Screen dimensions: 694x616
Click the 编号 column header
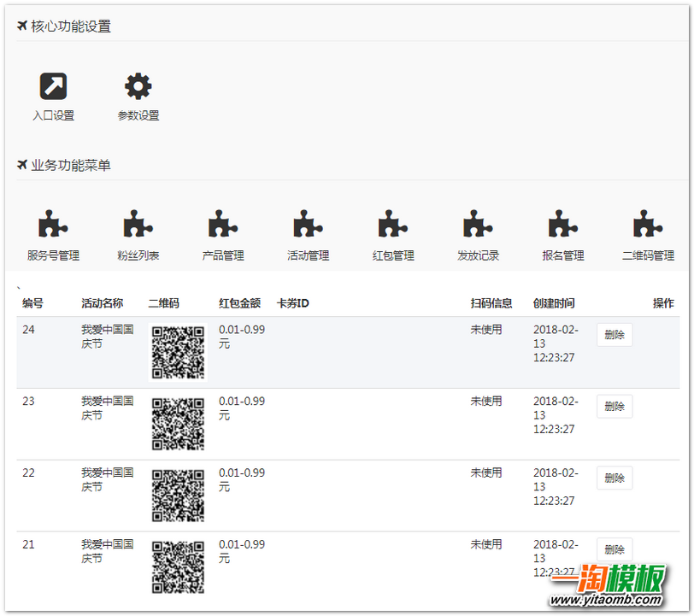coord(32,303)
